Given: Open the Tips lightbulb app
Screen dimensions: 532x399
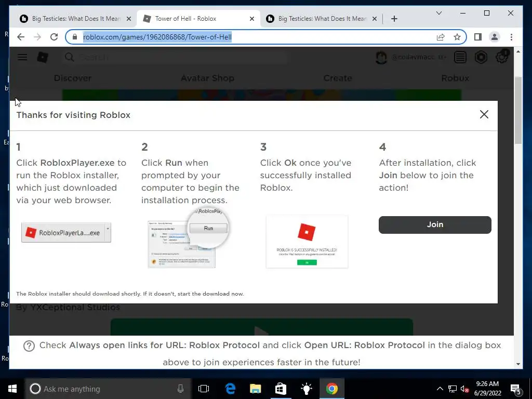Looking at the screenshot, I should (306, 389).
